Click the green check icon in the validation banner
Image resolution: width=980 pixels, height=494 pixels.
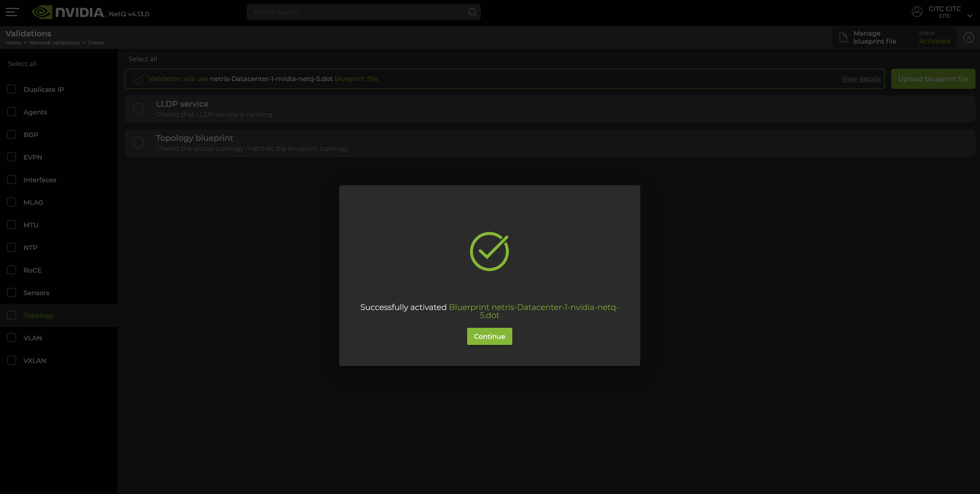tap(138, 79)
